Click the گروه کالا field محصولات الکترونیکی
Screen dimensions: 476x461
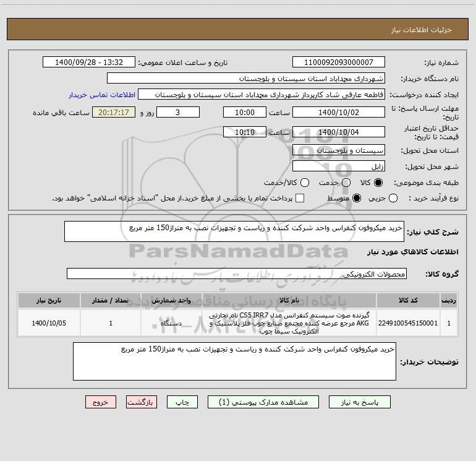pyautogui.click(x=237, y=274)
